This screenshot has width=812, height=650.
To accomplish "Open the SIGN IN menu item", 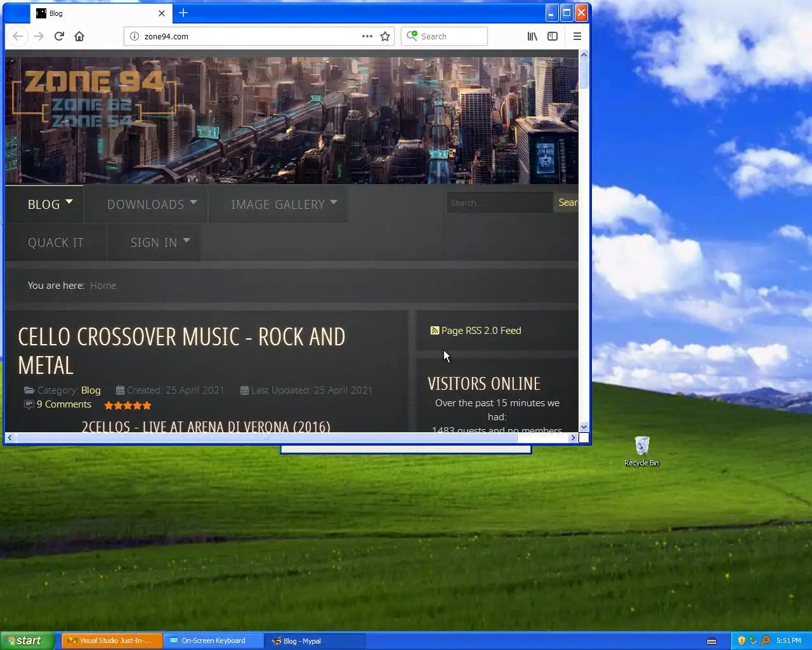I will (x=154, y=242).
